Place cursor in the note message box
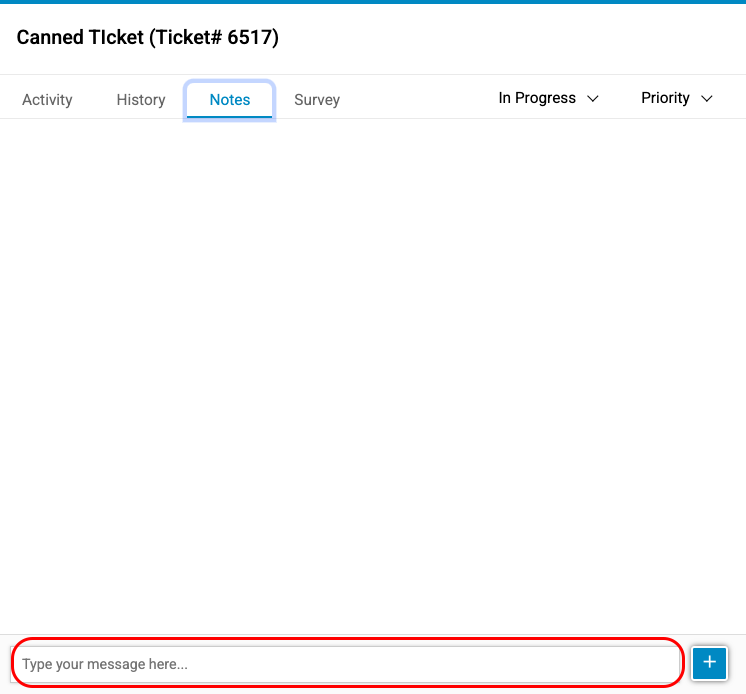 tap(346, 663)
